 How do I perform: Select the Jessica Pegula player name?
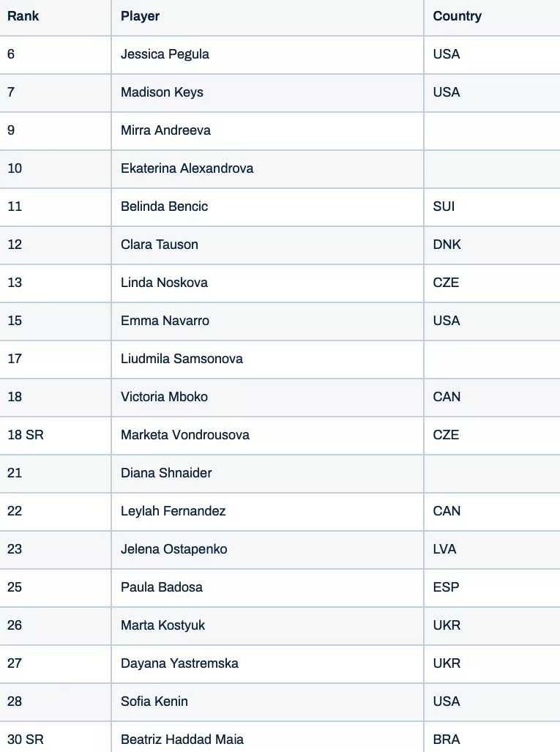[165, 54]
